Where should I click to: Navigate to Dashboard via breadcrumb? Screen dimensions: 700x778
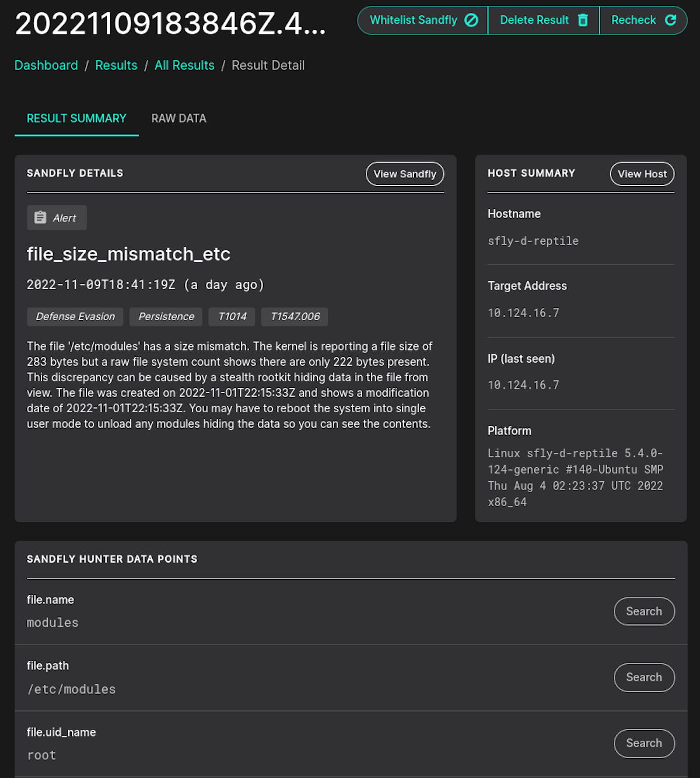(46, 65)
